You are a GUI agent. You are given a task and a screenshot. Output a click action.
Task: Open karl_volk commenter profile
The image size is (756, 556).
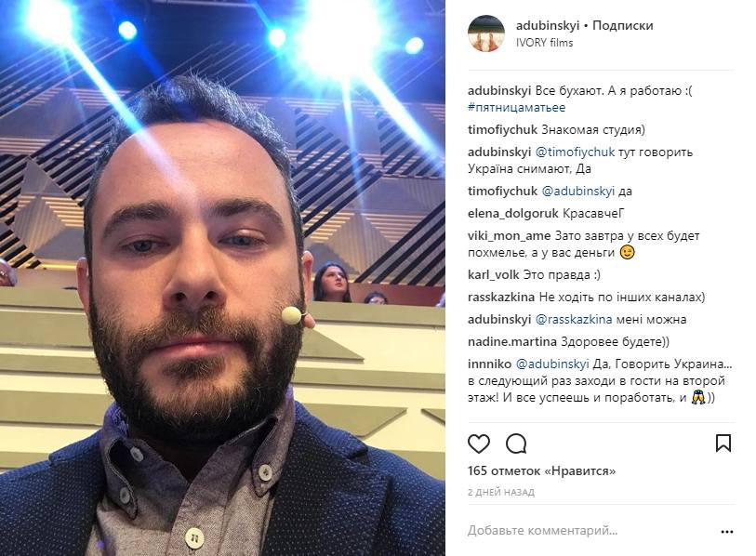[x=494, y=275]
